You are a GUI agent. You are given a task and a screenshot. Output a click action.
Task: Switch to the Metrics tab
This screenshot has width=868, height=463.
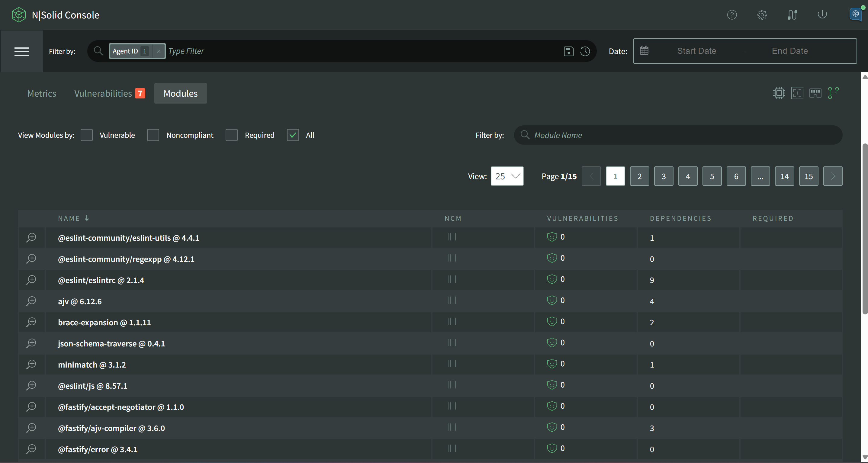tap(42, 93)
